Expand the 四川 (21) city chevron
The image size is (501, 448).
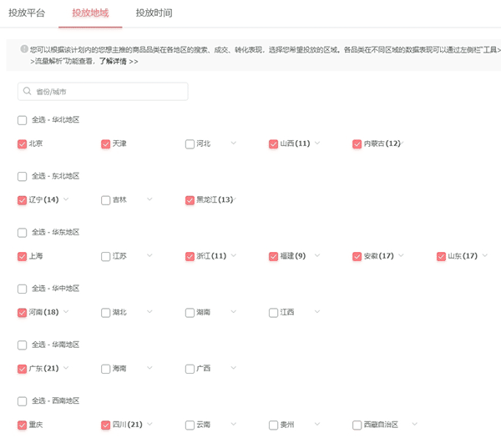click(x=150, y=425)
